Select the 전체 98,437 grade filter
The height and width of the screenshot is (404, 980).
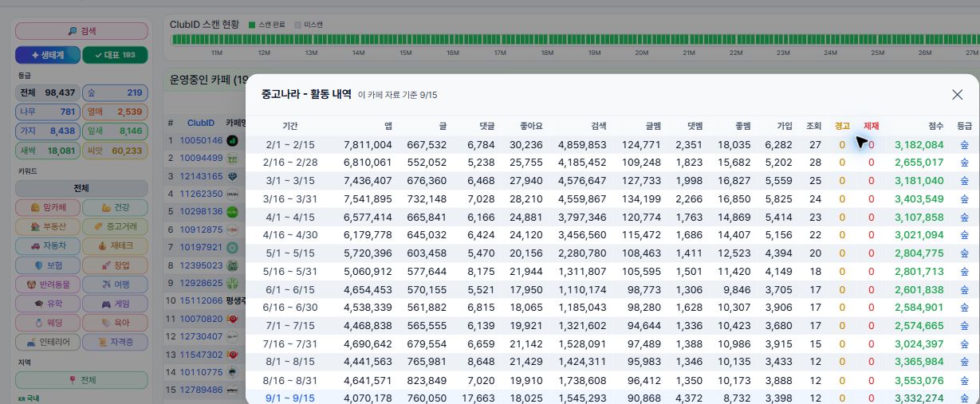pos(48,92)
